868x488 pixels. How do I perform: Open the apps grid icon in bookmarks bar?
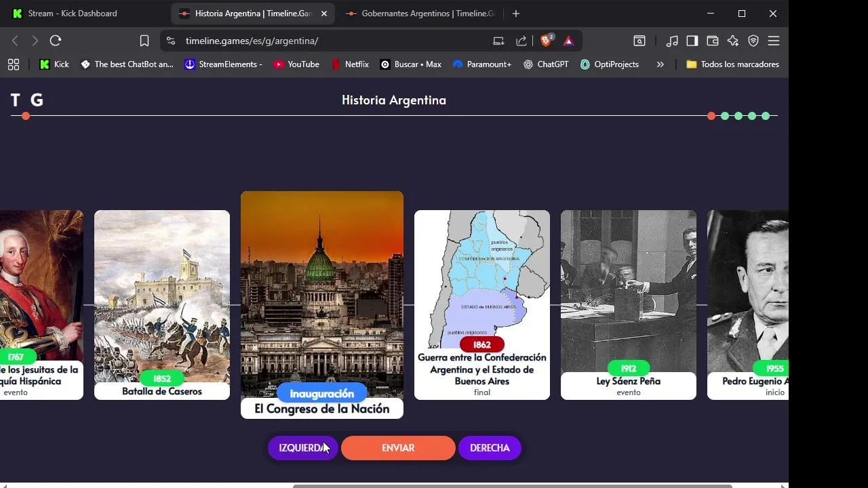pyautogui.click(x=14, y=64)
